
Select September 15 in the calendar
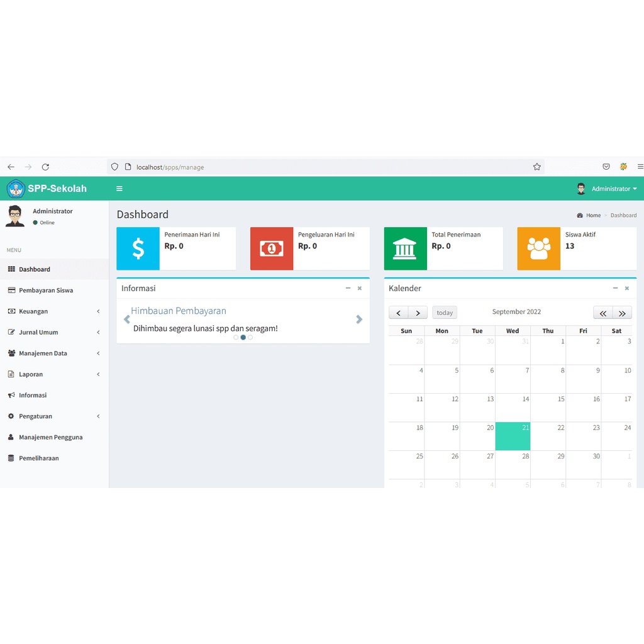point(548,408)
